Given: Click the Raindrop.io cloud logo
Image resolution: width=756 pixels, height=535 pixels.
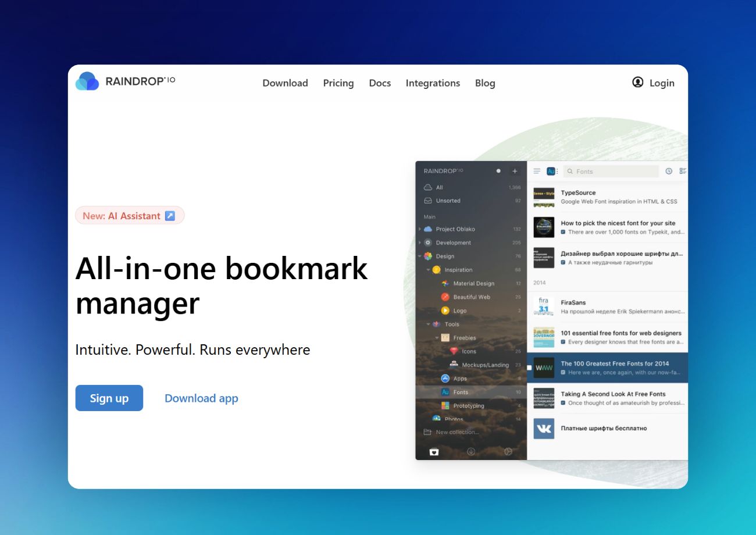Looking at the screenshot, I should (x=87, y=81).
